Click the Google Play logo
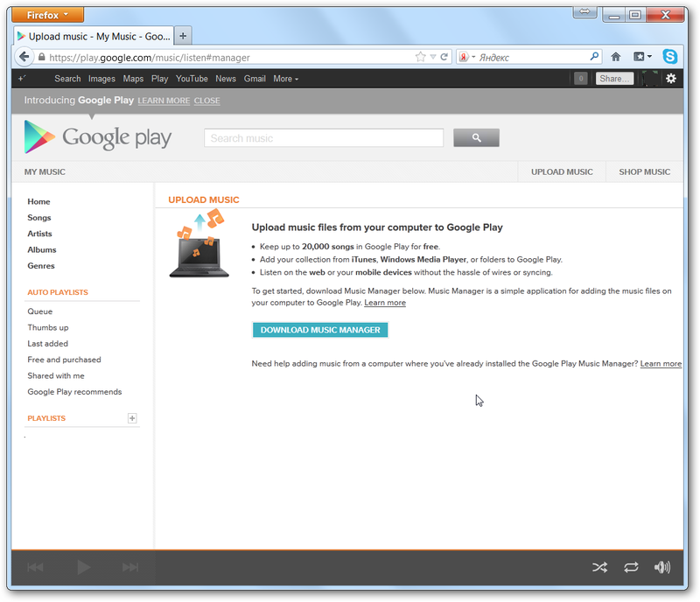 point(98,137)
